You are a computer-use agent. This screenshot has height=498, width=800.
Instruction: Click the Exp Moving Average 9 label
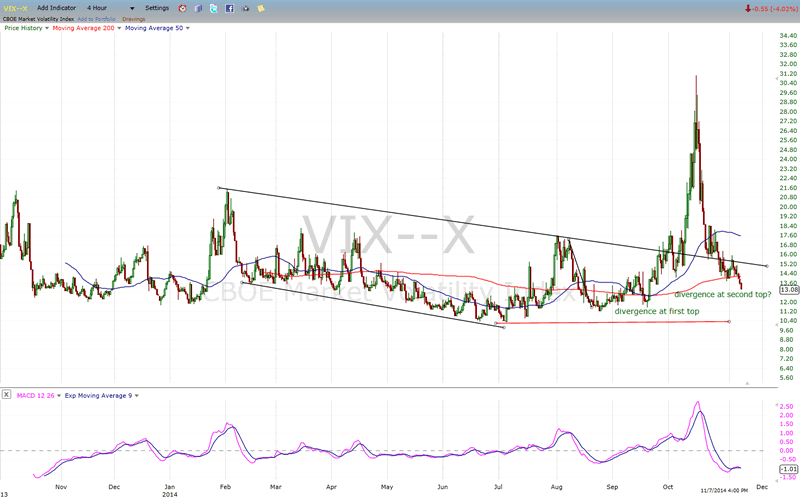[98, 395]
